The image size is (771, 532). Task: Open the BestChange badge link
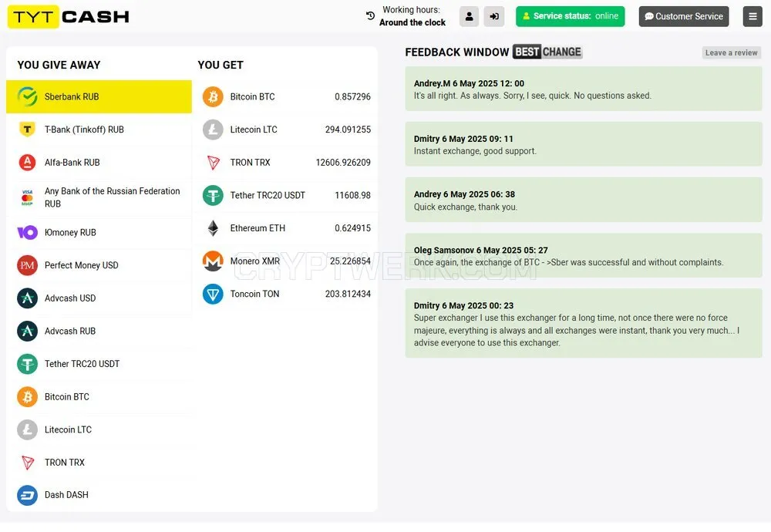coord(547,52)
